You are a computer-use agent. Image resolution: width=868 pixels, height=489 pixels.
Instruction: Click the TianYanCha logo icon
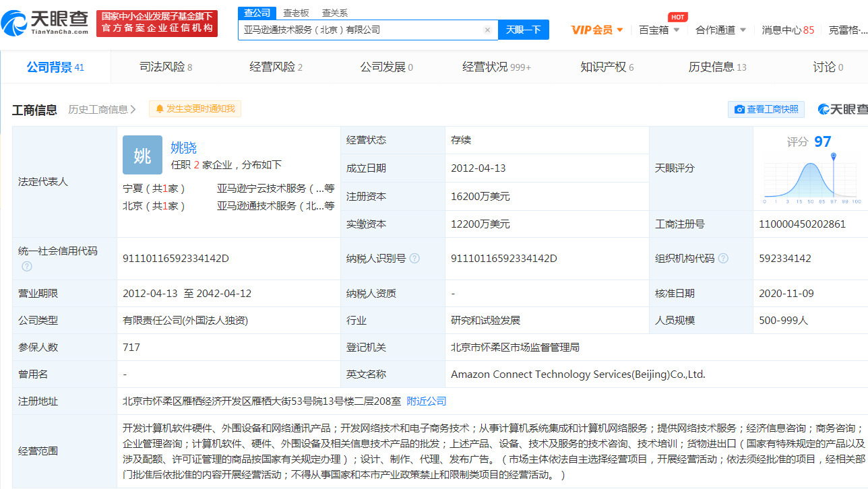15,24
